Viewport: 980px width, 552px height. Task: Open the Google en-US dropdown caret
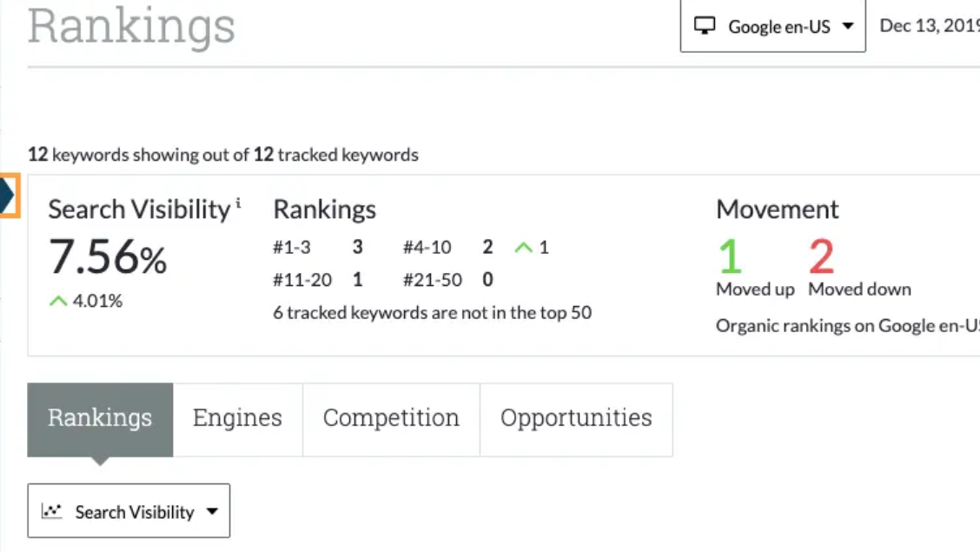click(x=848, y=27)
